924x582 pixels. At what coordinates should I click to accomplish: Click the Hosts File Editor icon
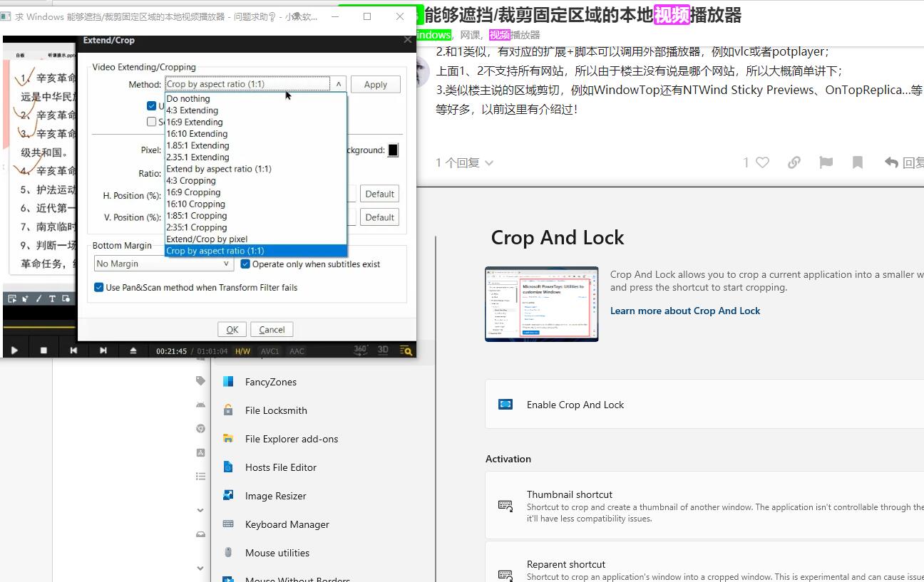[228, 467]
